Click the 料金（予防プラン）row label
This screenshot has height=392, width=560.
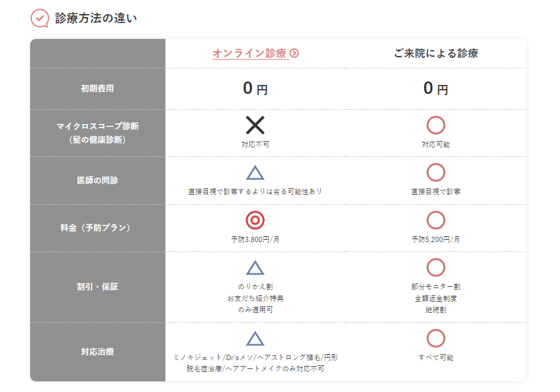pyautogui.click(x=95, y=228)
